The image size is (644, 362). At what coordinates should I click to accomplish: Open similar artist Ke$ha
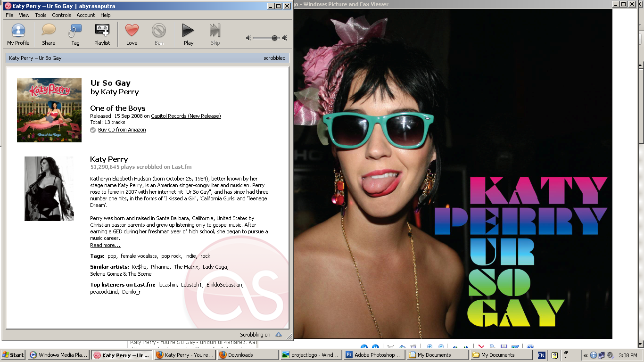point(139,267)
